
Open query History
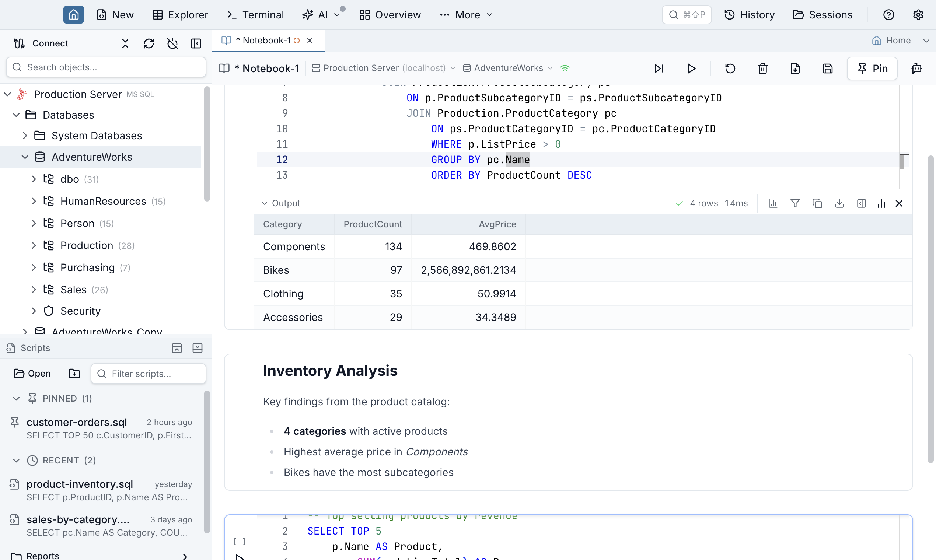750,15
